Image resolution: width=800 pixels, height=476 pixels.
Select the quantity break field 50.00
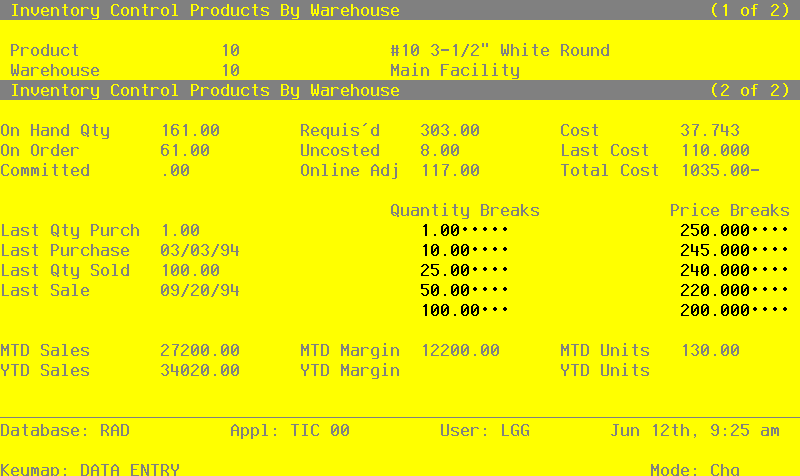tap(464, 290)
